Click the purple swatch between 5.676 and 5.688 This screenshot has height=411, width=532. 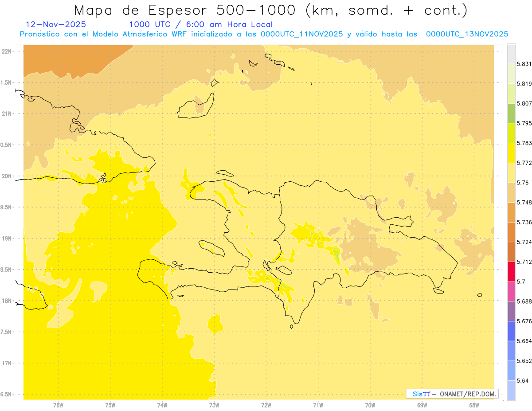[511, 311]
